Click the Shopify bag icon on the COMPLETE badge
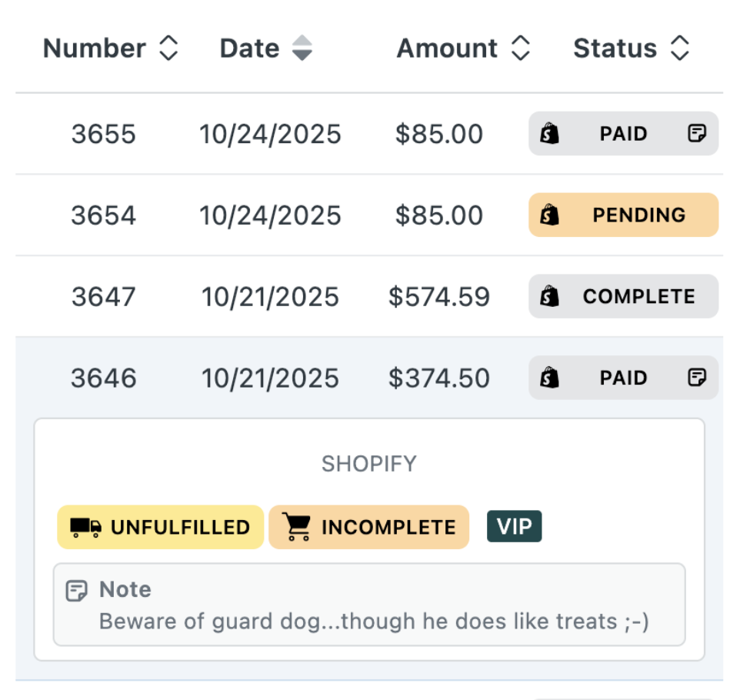 point(549,296)
